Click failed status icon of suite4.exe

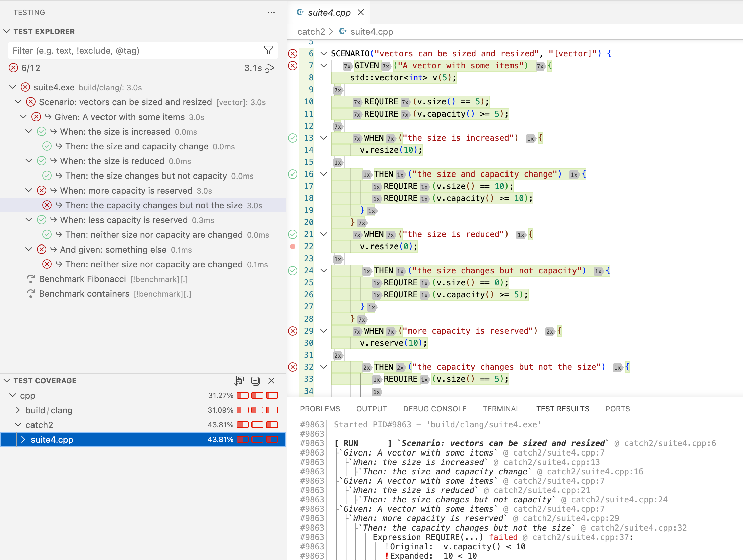[x=25, y=87]
